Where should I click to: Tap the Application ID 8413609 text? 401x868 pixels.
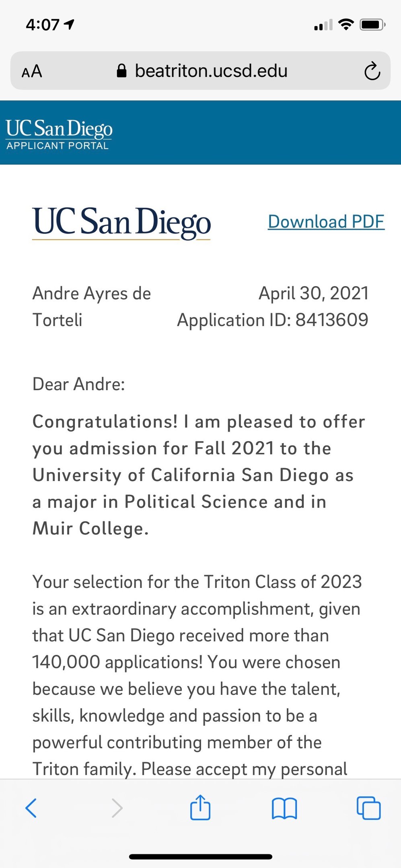273,320
